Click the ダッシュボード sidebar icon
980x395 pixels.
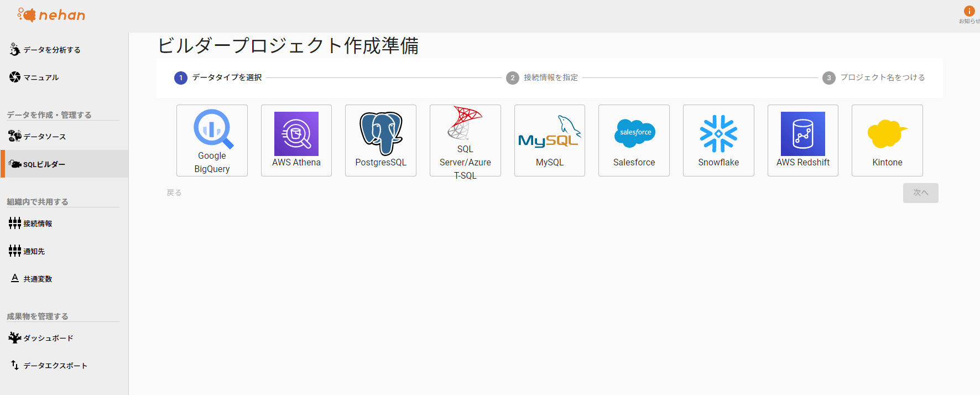(15, 337)
